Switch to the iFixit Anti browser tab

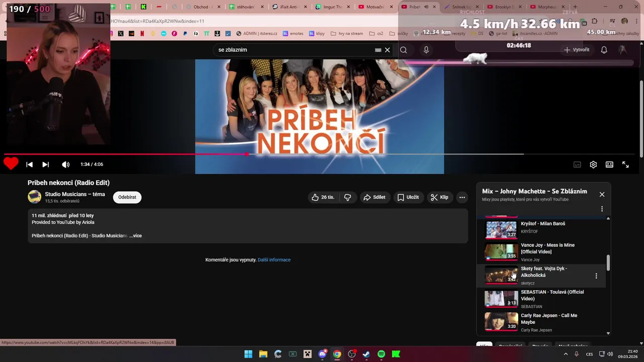[x=289, y=7]
